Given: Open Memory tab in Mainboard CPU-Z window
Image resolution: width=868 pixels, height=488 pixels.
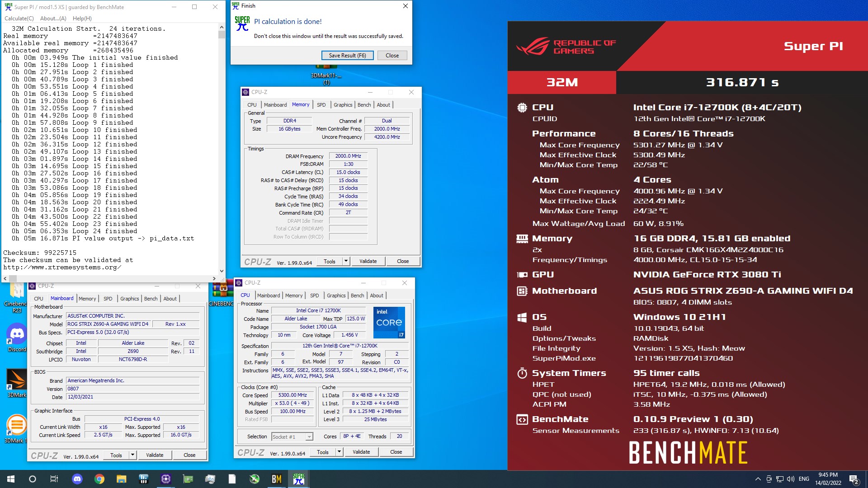Looking at the screenshot, I should (x=87, y=299).
